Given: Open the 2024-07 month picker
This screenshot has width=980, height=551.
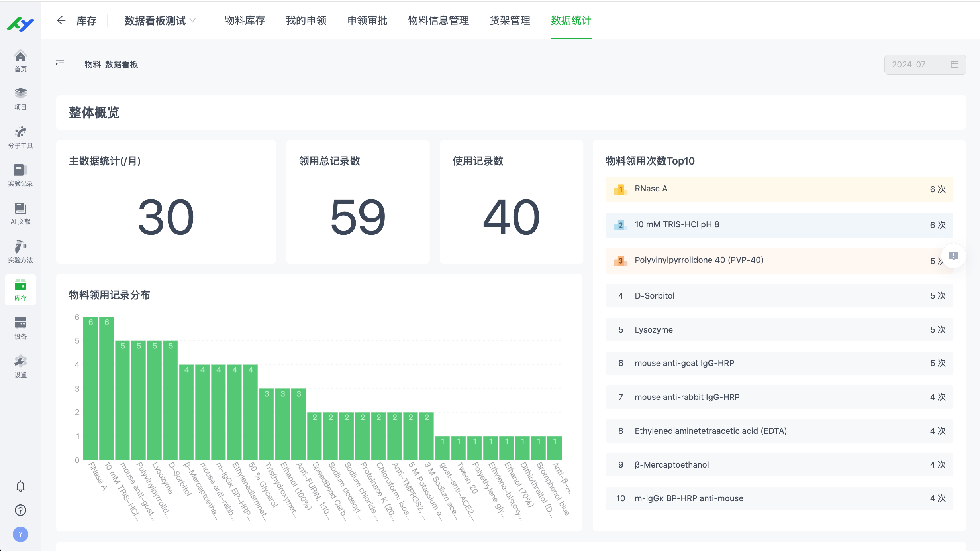Looking at the screenshot, I should [x=925, y=65].
